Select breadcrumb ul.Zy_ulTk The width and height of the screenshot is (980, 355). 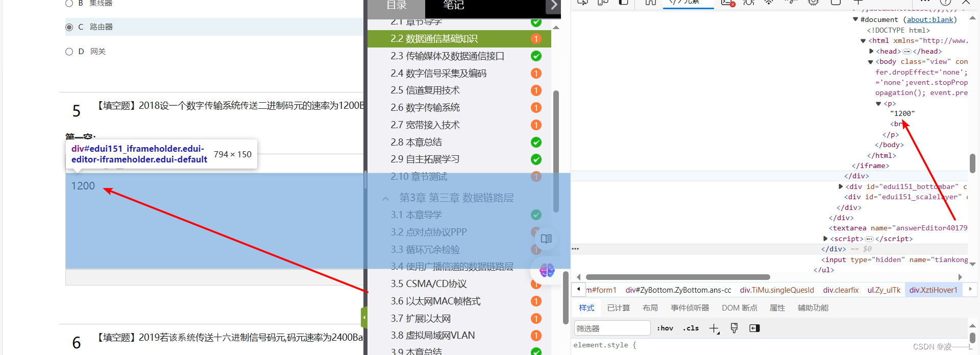point(884,290)
